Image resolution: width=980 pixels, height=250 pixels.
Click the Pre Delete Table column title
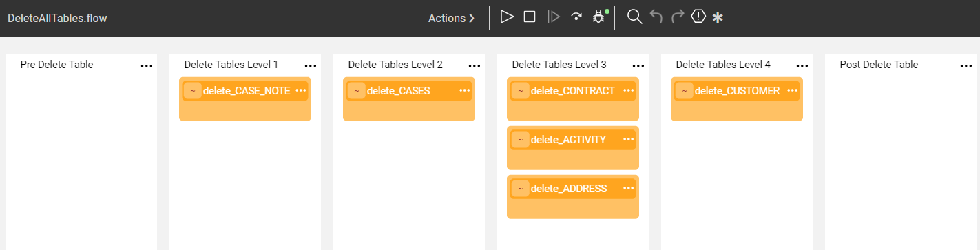click(56, 65)
